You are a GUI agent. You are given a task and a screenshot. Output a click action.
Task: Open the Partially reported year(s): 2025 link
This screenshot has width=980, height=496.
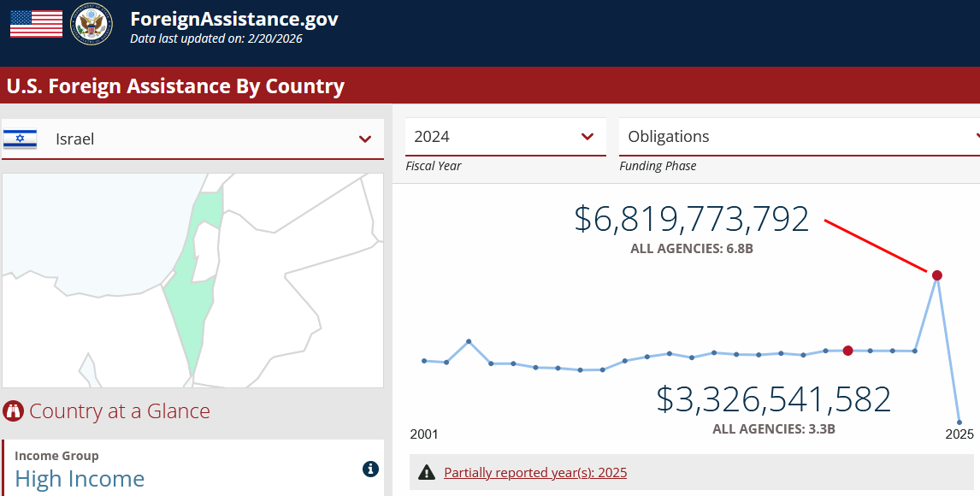click(x=535, y=473)
